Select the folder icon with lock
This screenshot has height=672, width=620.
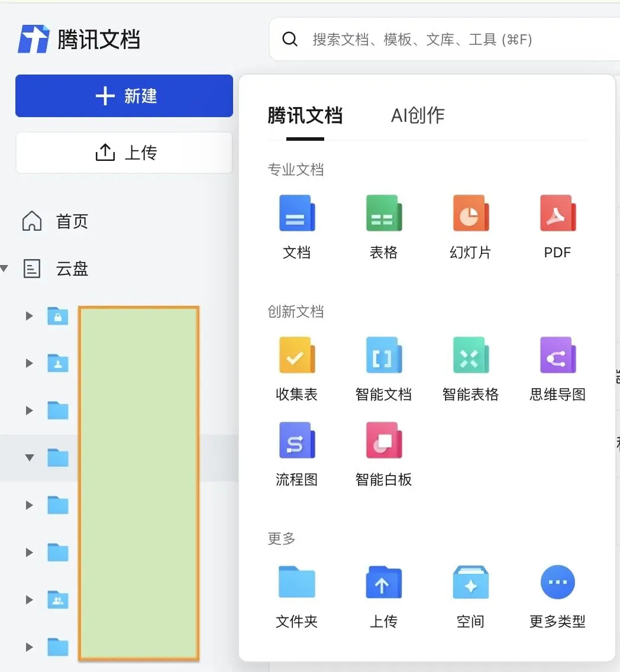tap(58, 316)
